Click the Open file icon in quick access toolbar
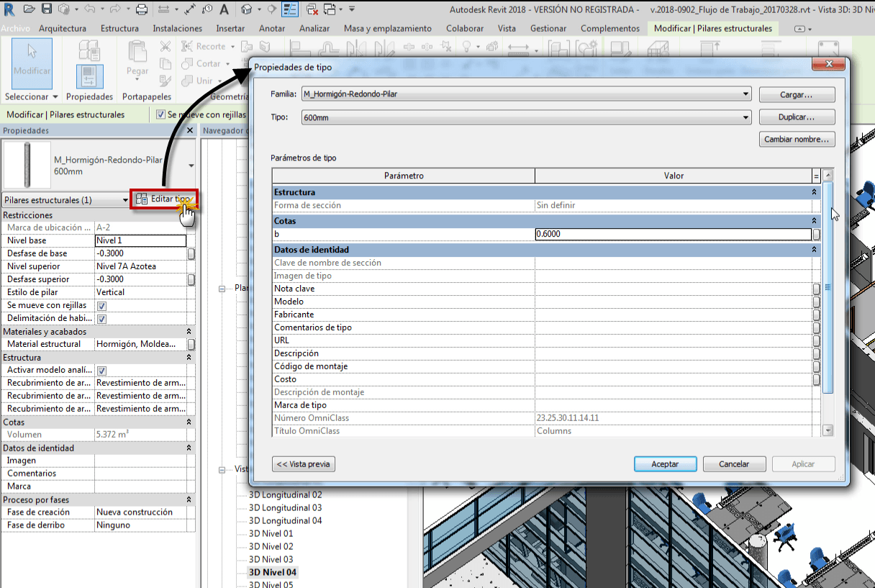Screen dimensions: 875x588 [x=29, y=9]
